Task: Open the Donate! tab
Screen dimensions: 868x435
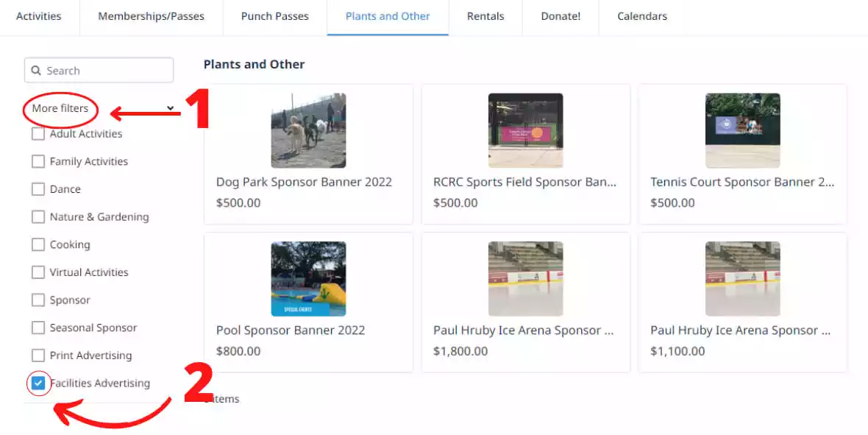Action: pos(561,17)
